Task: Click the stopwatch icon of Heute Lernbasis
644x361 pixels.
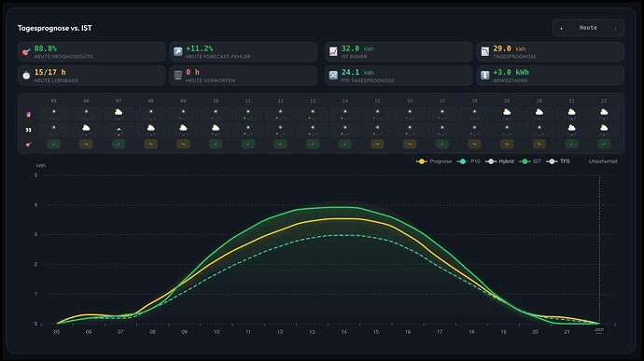Action: (26, 76)
